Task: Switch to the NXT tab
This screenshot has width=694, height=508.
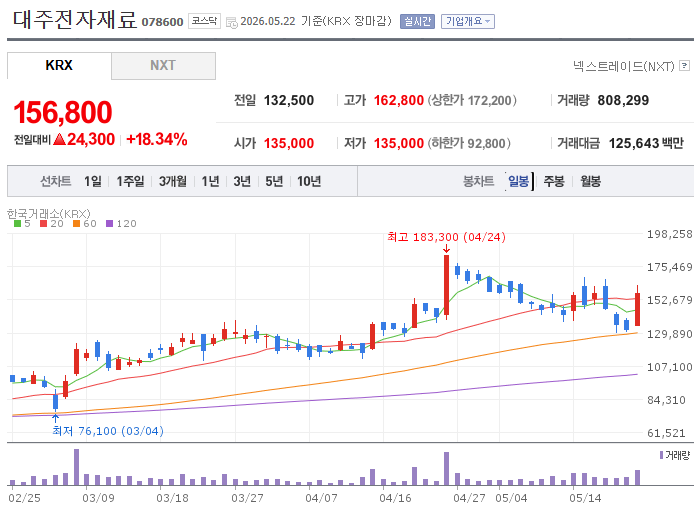Action: click(x=163, y=65)
